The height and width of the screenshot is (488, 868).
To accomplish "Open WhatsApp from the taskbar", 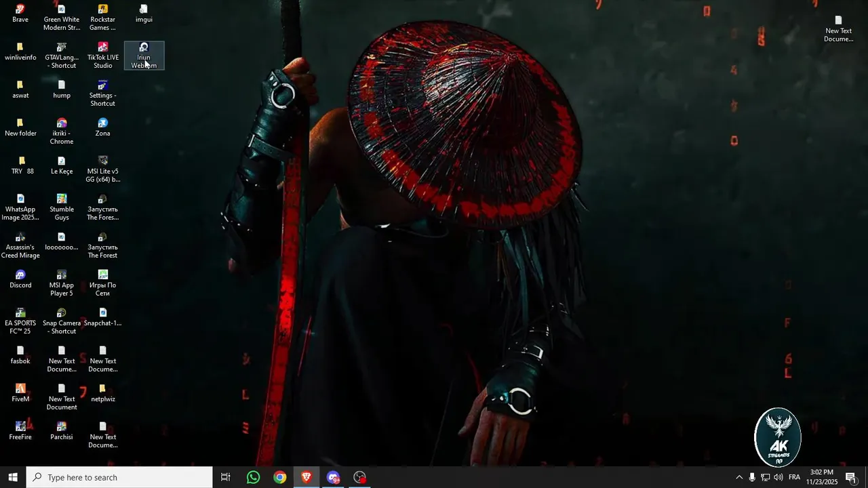I will click(253, 477).
